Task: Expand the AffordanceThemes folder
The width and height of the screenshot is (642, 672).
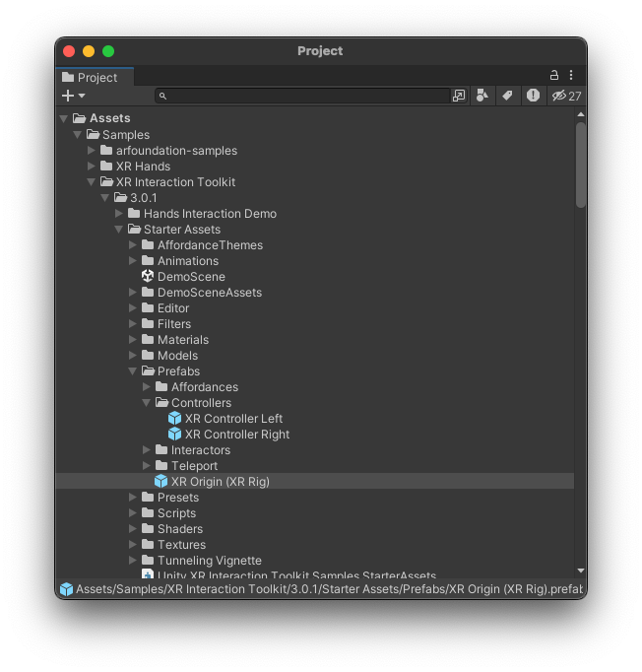Action: pyautogui.click(x=132, y=244)
